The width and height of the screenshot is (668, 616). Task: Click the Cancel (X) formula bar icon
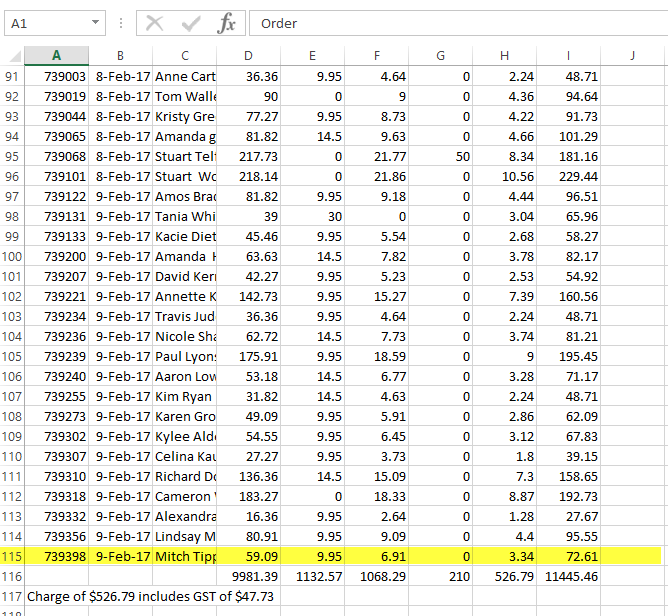154,23
